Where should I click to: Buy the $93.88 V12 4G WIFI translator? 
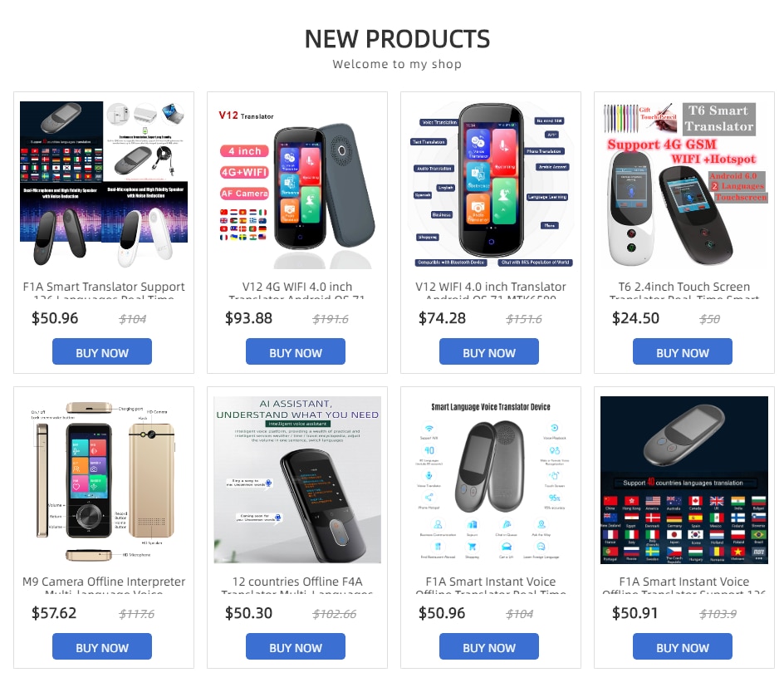click(x=296, y=351)
